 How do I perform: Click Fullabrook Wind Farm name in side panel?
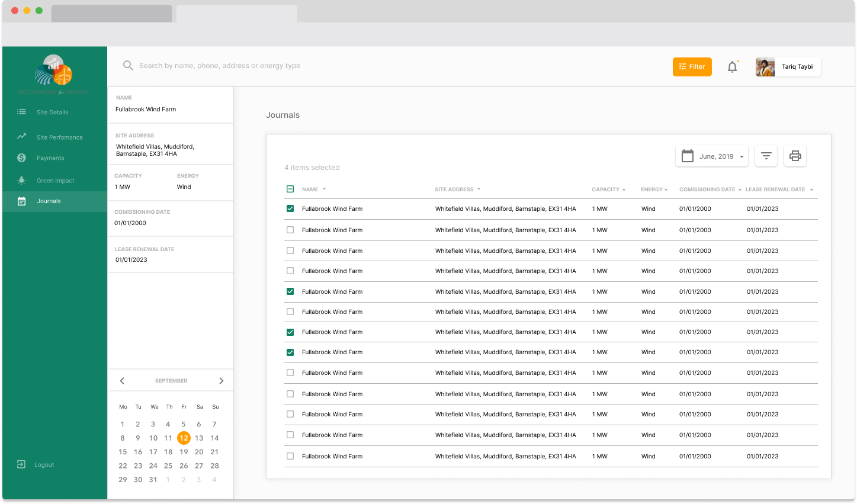pos(146,109)
